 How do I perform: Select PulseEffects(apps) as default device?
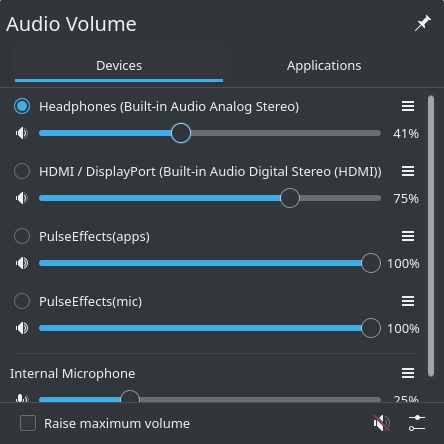(x=22, y=236)
